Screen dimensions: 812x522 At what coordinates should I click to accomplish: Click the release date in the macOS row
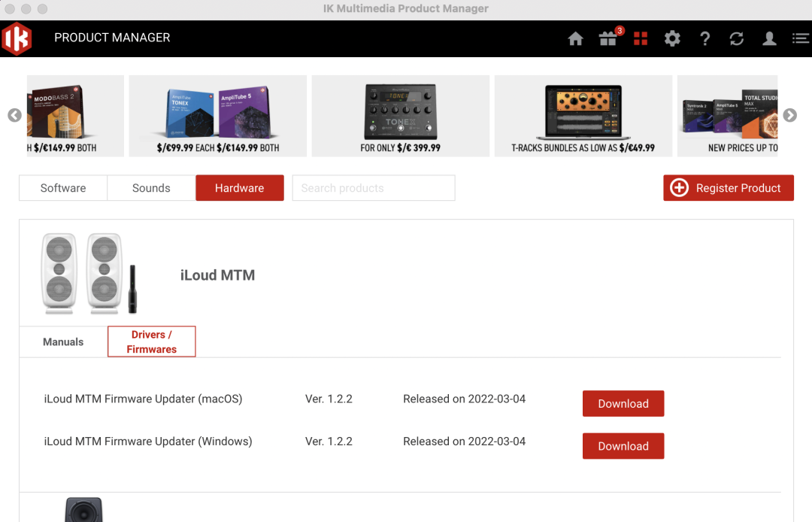click(x=464, y=399)
